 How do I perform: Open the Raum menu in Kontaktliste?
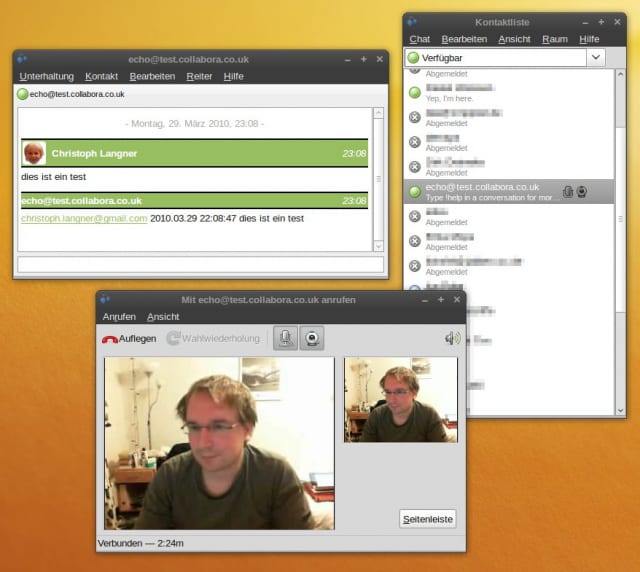tap(555, 39)
